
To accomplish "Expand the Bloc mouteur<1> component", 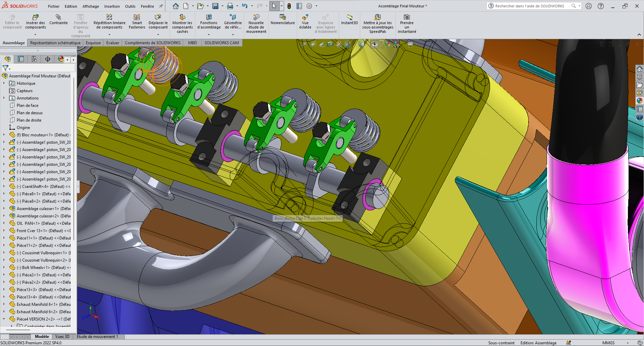I will (x=4, y=135).
